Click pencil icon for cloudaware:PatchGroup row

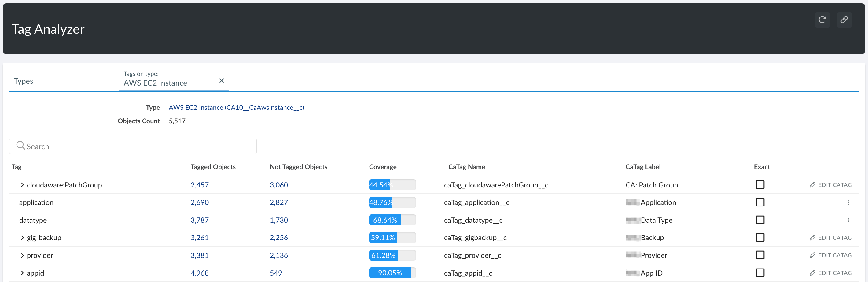(812, 185)
